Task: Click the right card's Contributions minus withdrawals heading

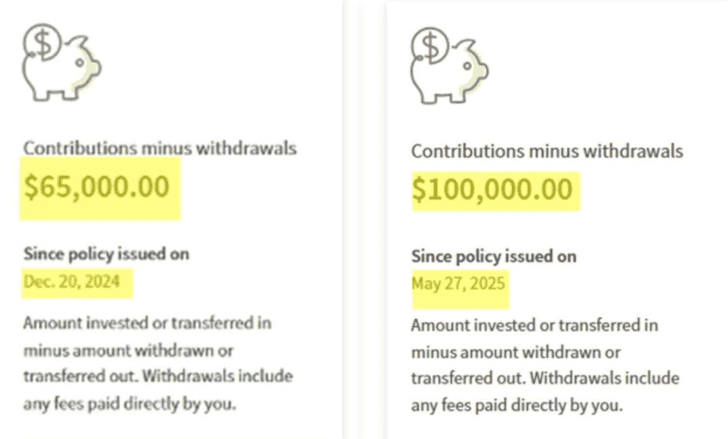Action: (547, 151)
